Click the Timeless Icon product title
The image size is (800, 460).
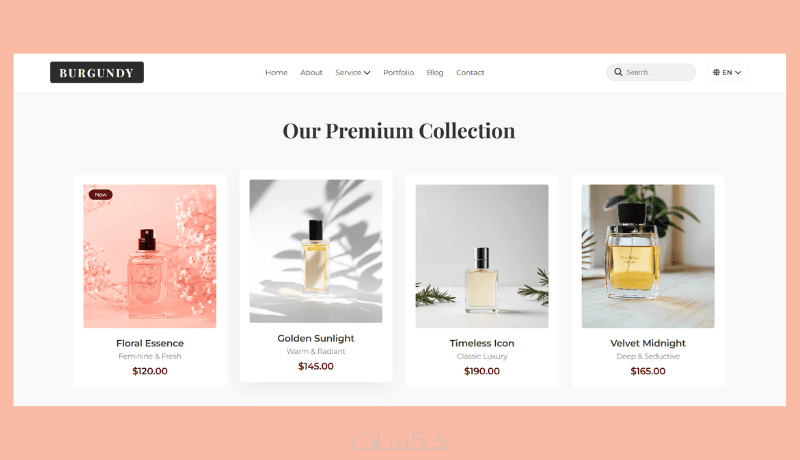point(482,343)
